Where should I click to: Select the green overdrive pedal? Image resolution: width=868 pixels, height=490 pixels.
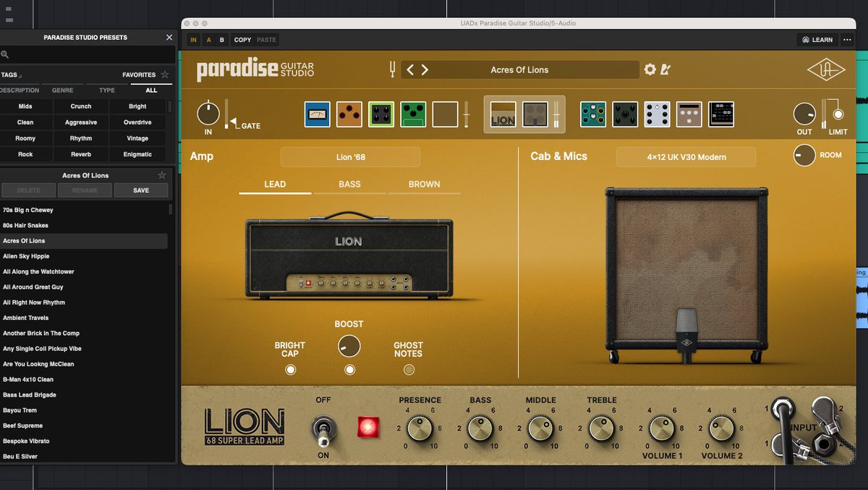tap(413, 114)
